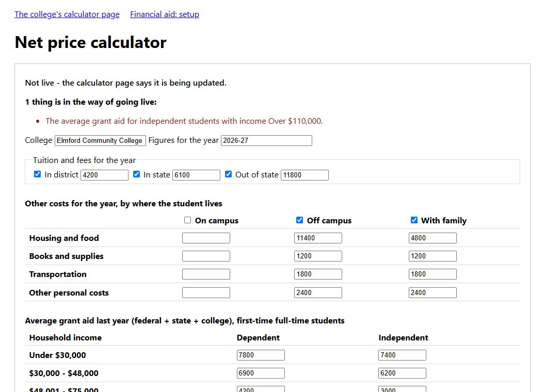Click Dependent grant aid Under $30,000 field

[x=261, y=355]
